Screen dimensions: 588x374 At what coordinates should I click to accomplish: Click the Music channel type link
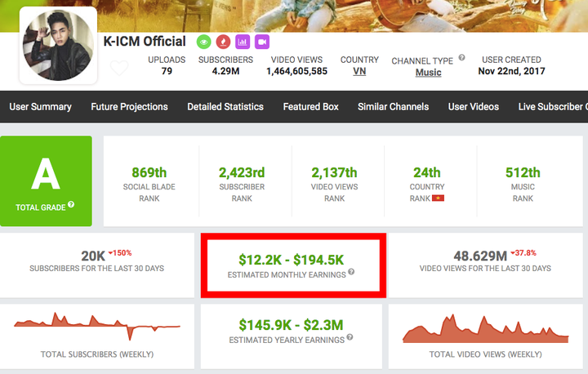[428, 73]
